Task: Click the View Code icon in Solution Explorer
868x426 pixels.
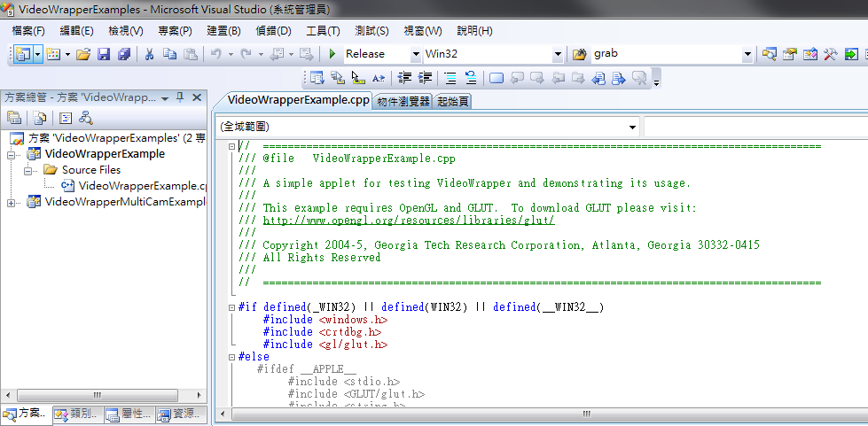Action: pos(66,117)
